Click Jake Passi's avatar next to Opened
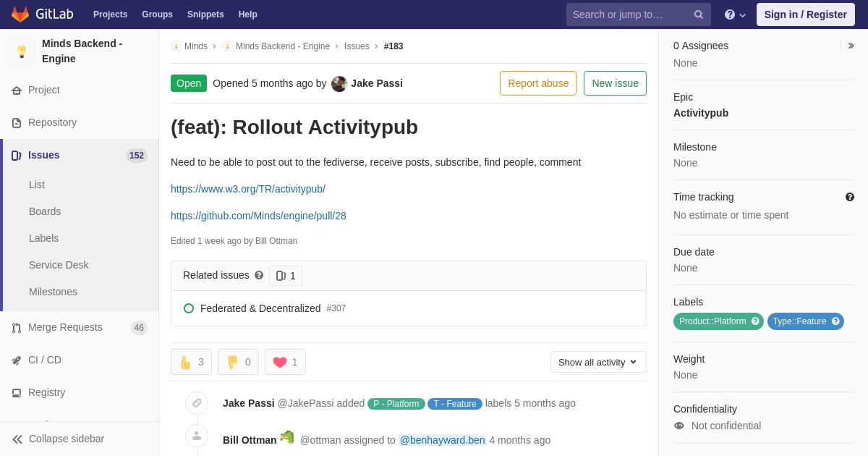The image size is (868, 456). [x=339, y=84]
